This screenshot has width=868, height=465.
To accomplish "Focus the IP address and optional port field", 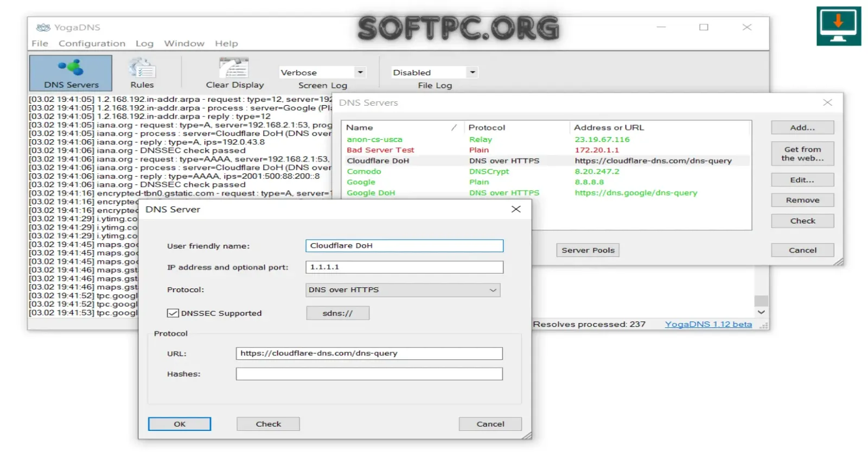I will pyautogui.click(x=405, y=267).
